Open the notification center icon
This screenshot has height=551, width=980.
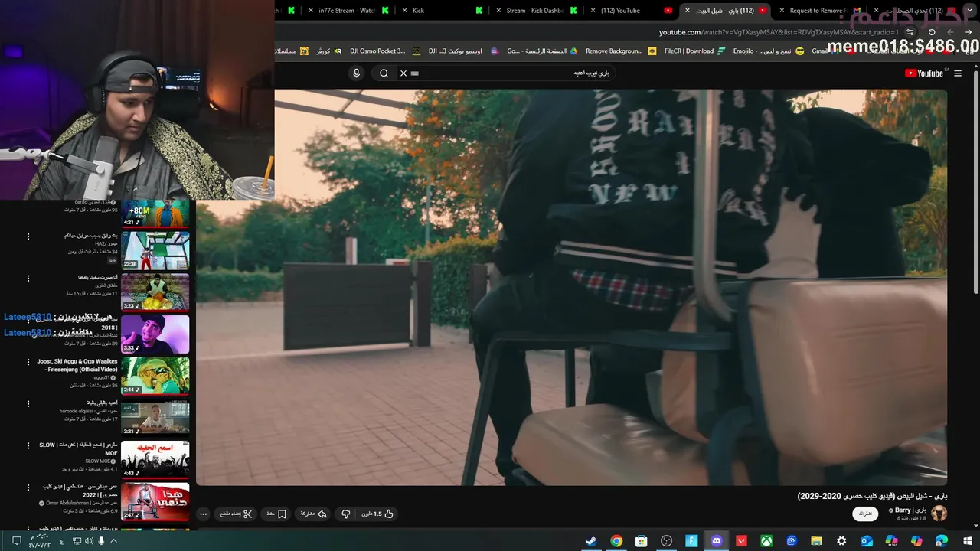point(16,541)
